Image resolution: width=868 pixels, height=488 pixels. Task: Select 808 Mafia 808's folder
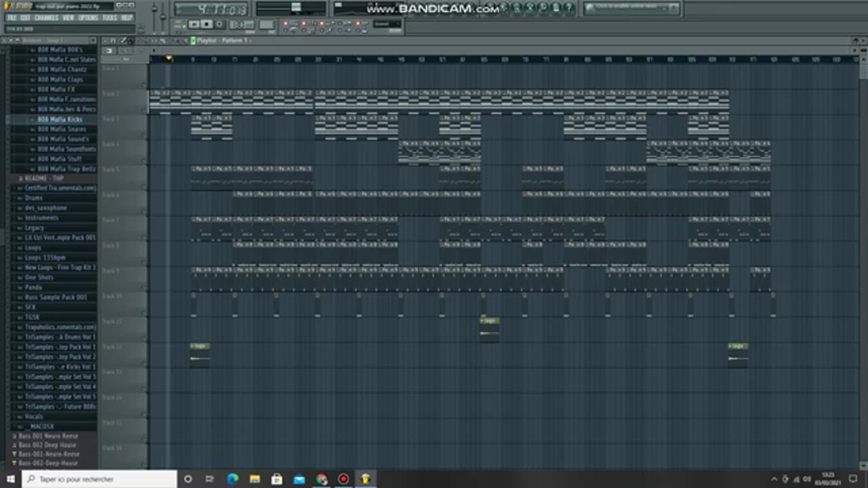[60, 49]
